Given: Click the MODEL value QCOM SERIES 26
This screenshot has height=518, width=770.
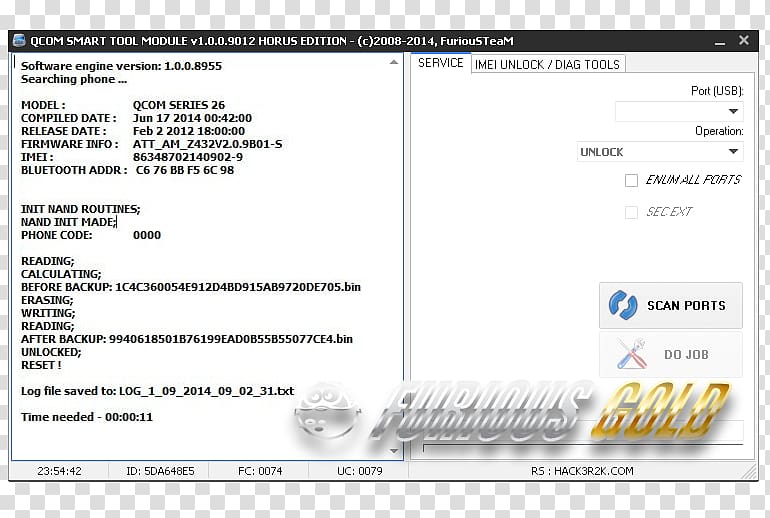Looking at the screenshot, I should (179, 105).
